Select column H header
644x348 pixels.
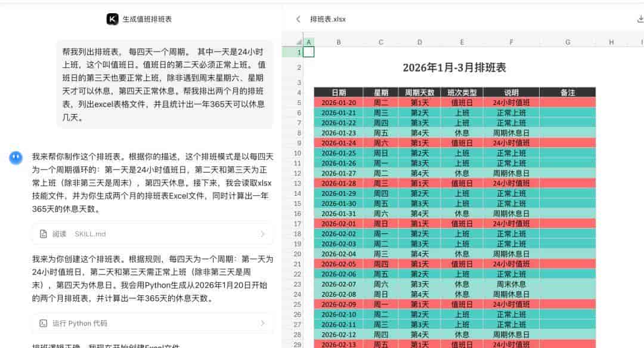click(611, 42)
